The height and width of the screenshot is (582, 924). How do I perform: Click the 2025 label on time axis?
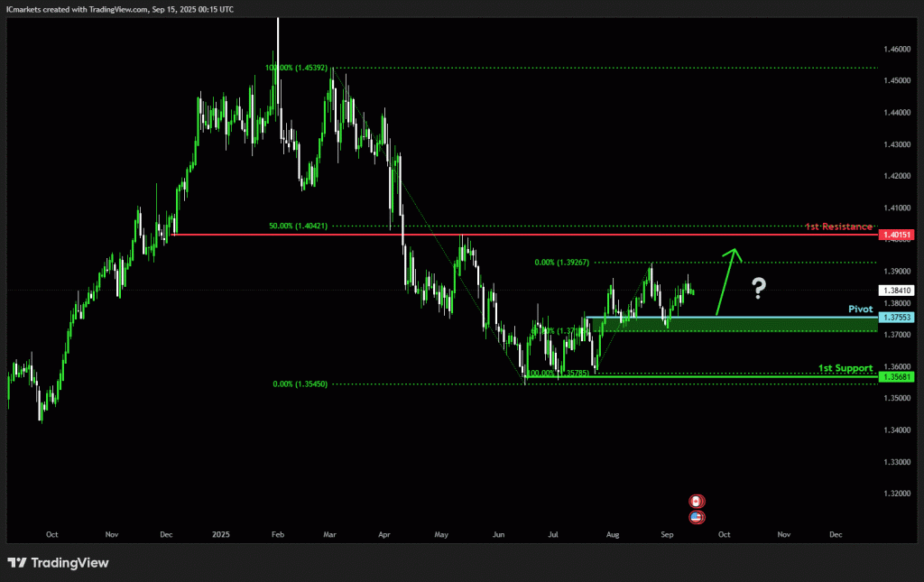tap(221, 534)
